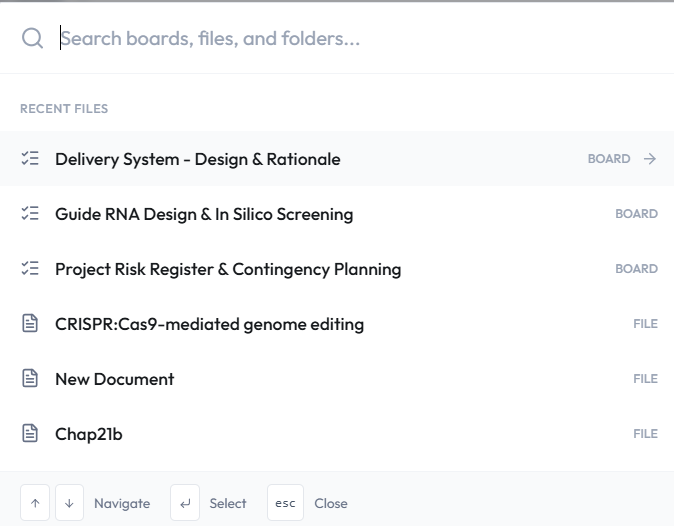This screenshot has width=674, height=526.
Task: Click document icon beside New Document
Action: [x=30, y=379]
